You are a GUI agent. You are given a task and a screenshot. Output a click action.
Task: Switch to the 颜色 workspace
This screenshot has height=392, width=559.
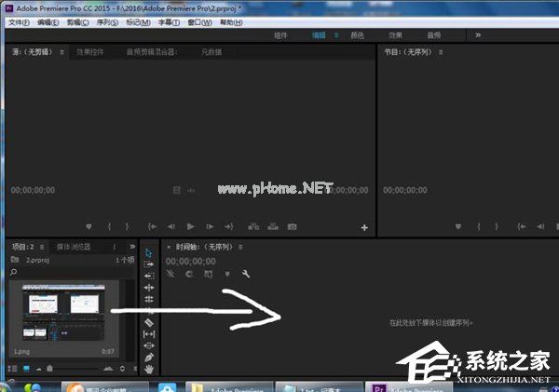(x=357, y=35)
